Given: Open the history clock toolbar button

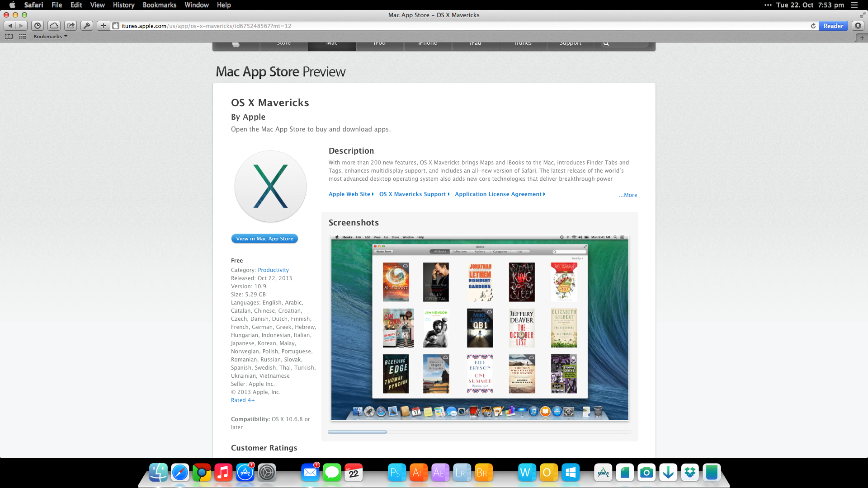Looking at the screenshot, I should 38,26.
